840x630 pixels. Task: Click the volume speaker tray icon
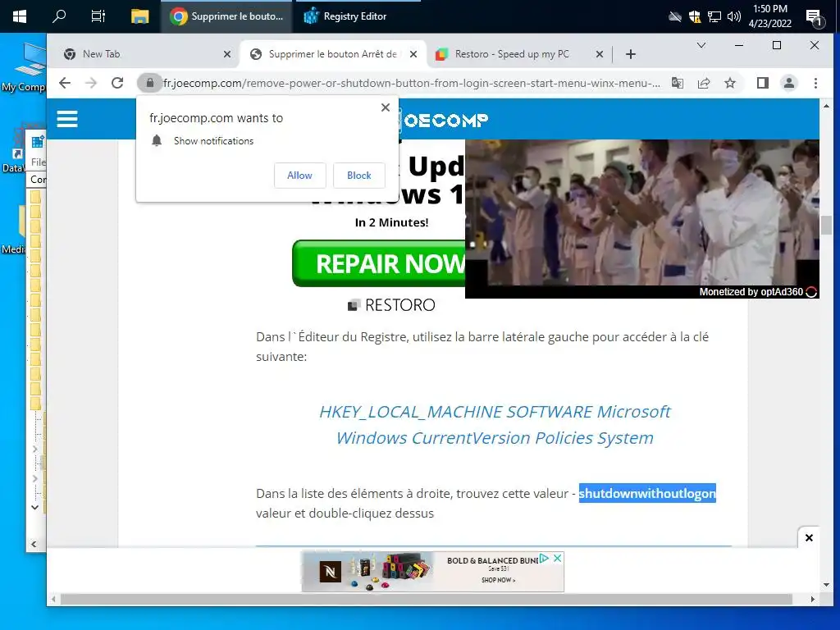[734, 16]
